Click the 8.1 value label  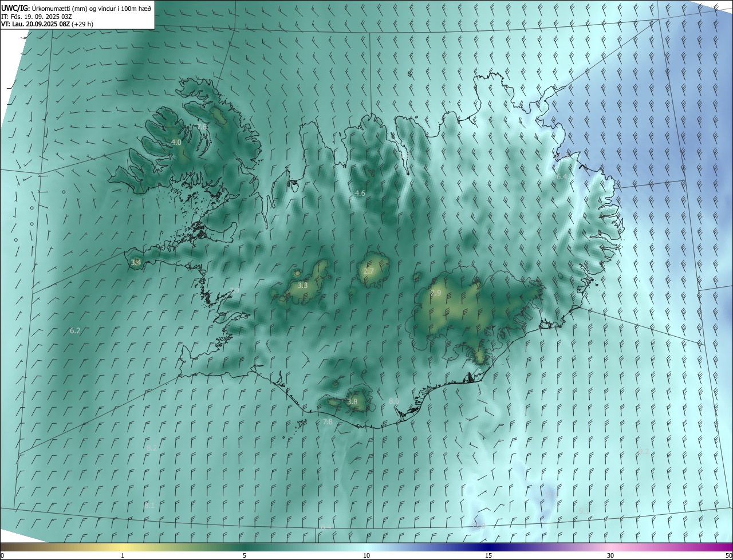pyautogui.click(x=149, y=506)
